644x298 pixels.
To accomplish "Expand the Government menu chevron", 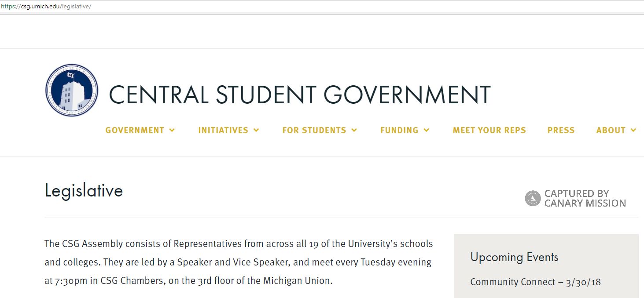I will pos(172,130).
